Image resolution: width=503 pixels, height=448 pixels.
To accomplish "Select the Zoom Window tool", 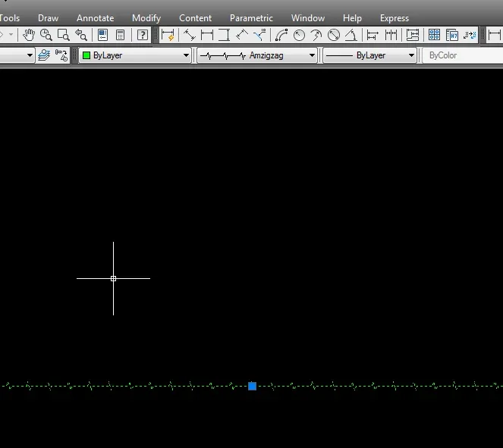I will [x=64, y=35].
